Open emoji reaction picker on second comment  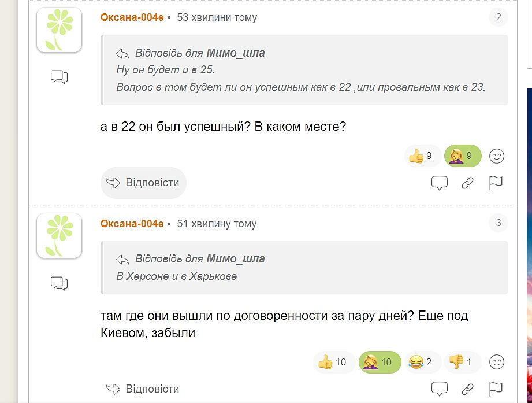[497, 363]
